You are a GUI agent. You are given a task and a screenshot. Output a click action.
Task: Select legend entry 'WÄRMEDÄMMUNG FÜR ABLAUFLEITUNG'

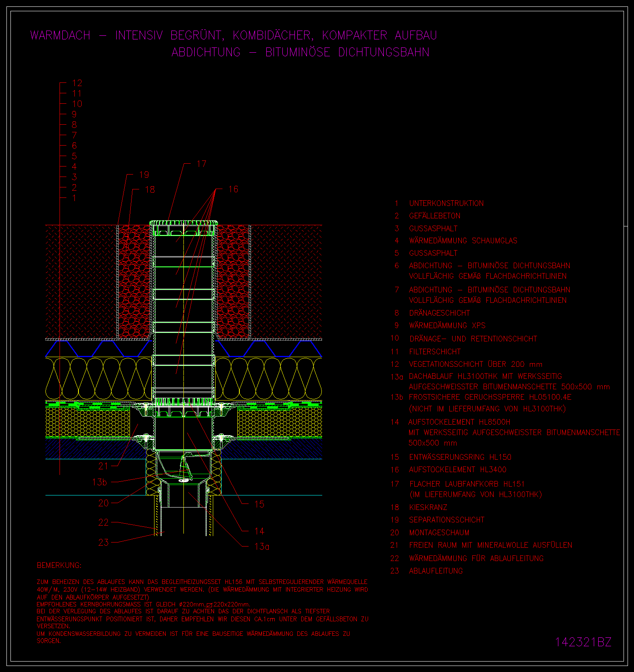coord(476,558)
